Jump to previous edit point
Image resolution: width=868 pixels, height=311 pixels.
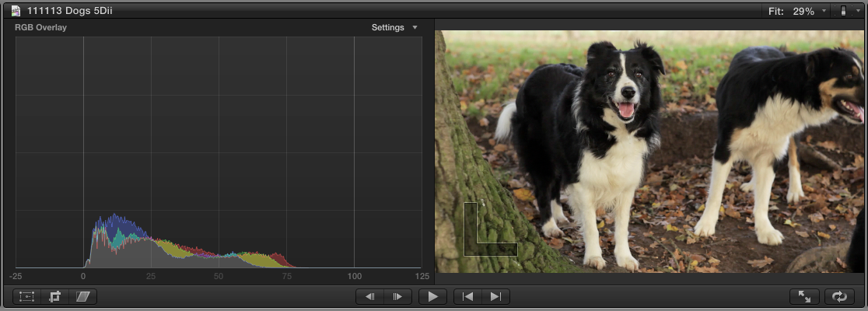pos(468,296)
